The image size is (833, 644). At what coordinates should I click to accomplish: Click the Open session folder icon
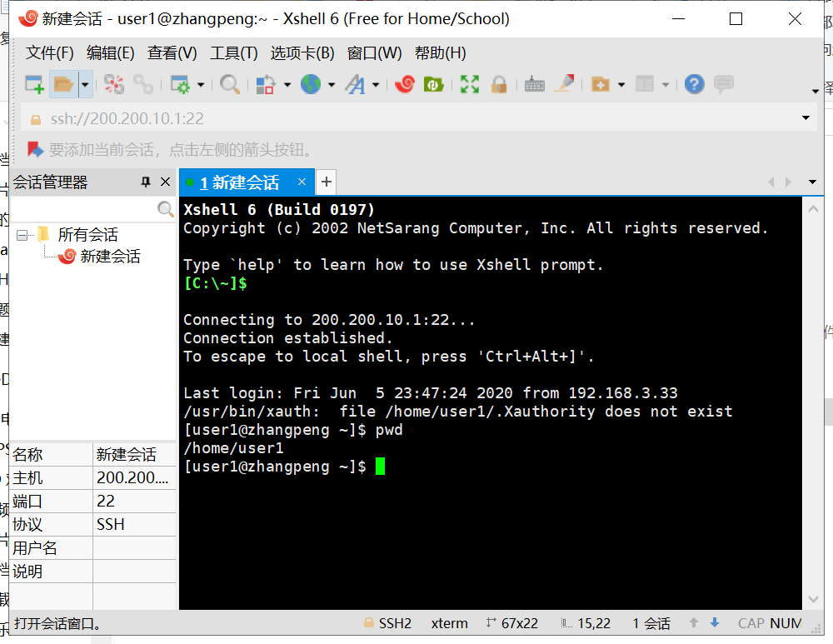click(x=64, y=84)
